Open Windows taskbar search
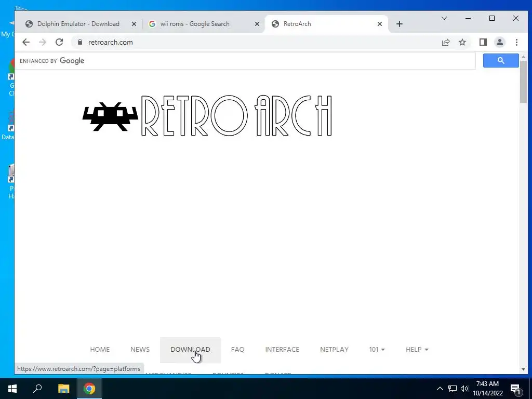 coord(37,389)
